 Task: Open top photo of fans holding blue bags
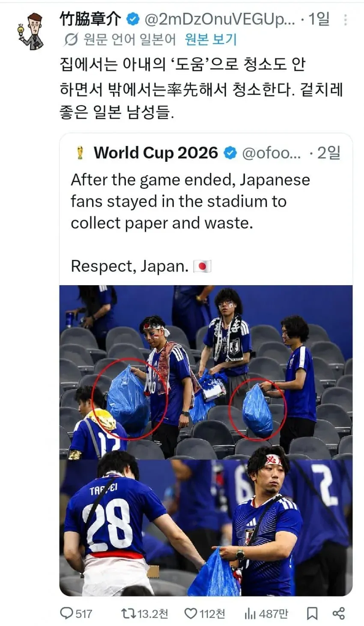click(206, 372)
